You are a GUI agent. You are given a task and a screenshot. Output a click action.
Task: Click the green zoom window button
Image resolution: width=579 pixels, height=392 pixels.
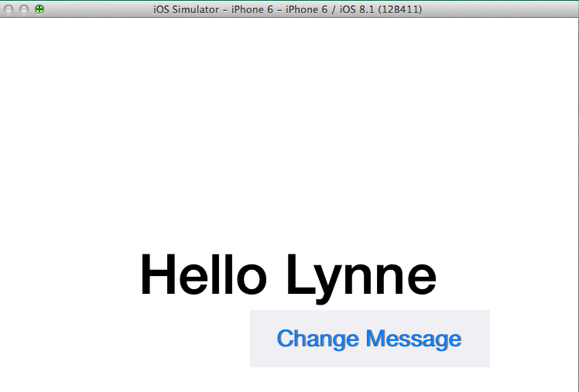(39, 9)
